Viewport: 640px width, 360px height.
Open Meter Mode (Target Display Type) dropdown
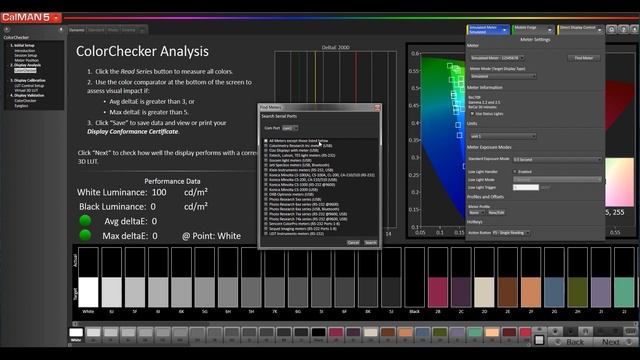503,76
